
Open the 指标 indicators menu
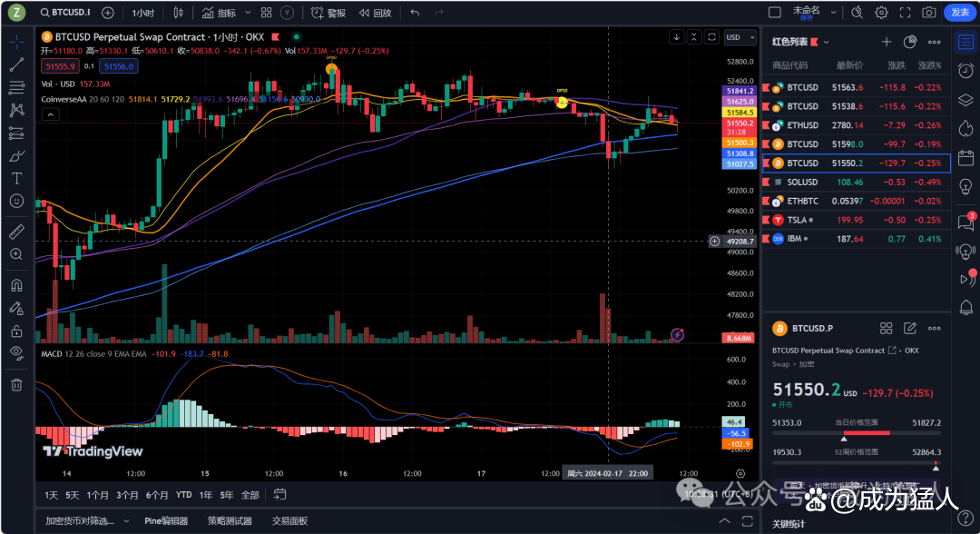coord(219,13)
